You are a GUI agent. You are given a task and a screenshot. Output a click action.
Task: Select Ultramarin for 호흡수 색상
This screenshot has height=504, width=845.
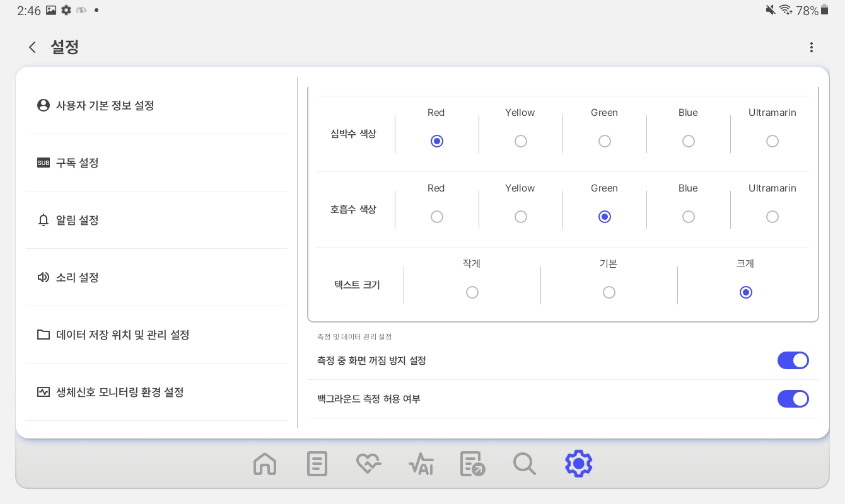point(772,217)
